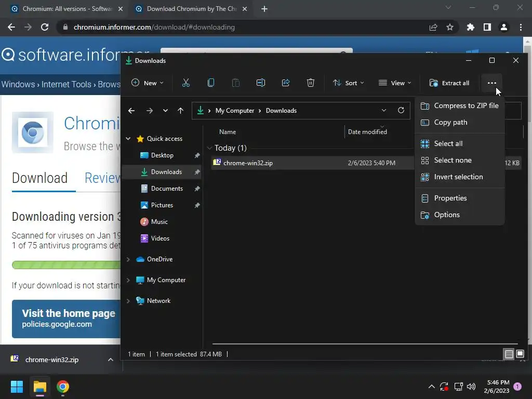The width and height of the screenshot is (532, 399).
Task: Go back in File Explorer navigation
Action: [131, 111]
